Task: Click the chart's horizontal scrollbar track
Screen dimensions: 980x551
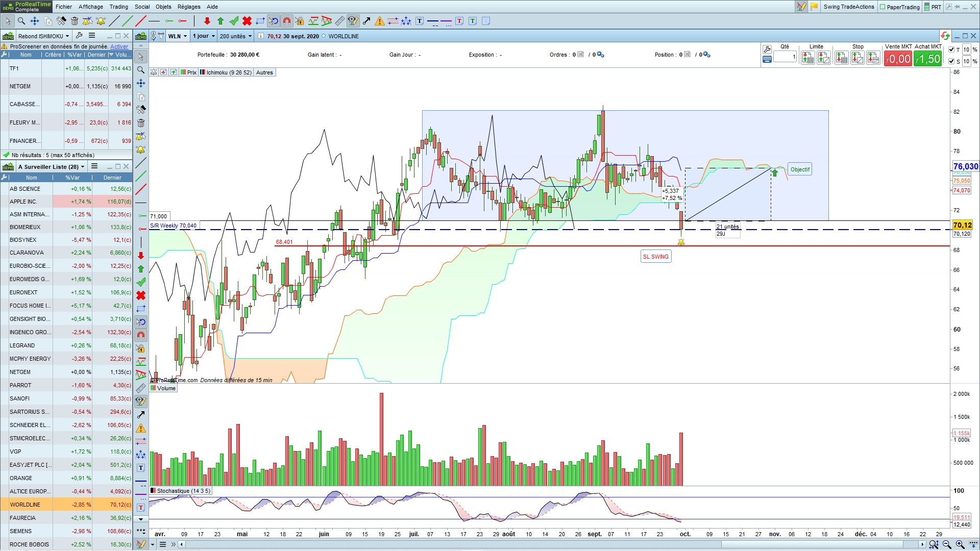Action: (x=551, y=544)
